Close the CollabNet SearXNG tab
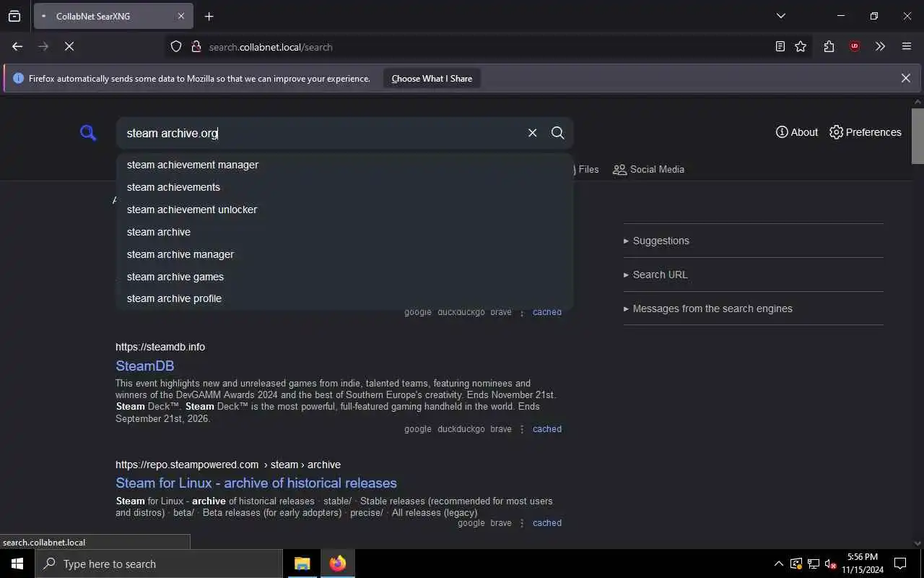 [181, 16]
